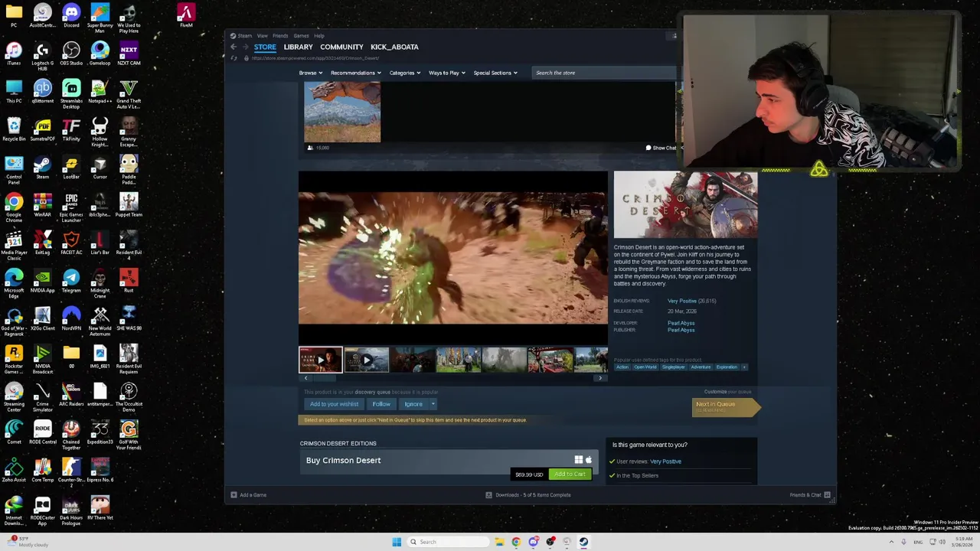Expand the Recommendations dropdown
The height and width of the screenshot is (551, 980).
click(355, 73)
